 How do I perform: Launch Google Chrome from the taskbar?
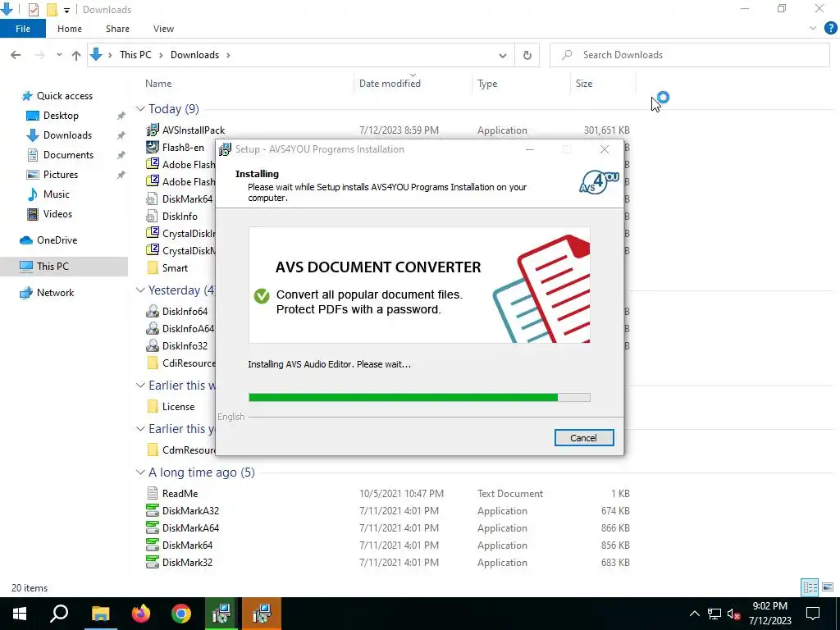tap(181, 614)
